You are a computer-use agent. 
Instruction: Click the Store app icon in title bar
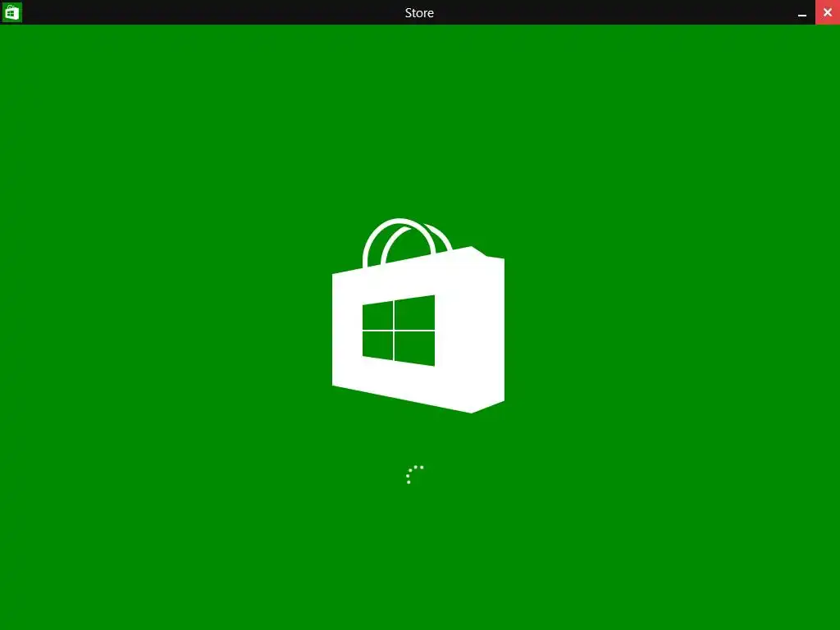[11, 12]
